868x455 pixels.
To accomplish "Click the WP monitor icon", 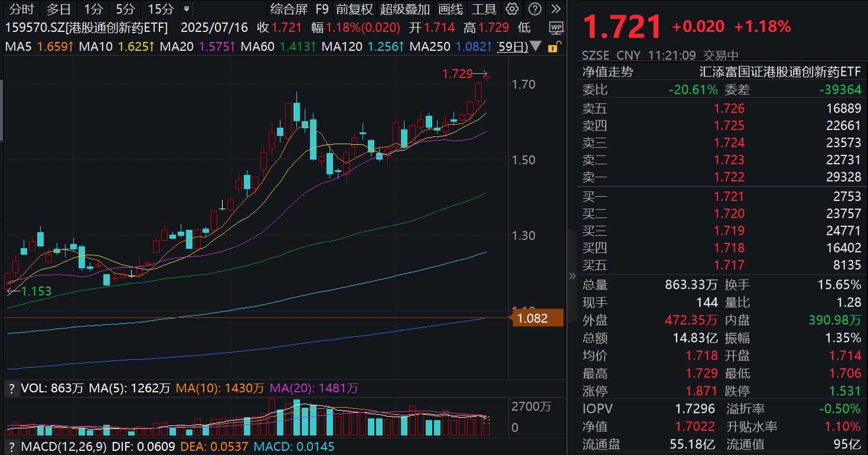I will click(x=556, y=27).
